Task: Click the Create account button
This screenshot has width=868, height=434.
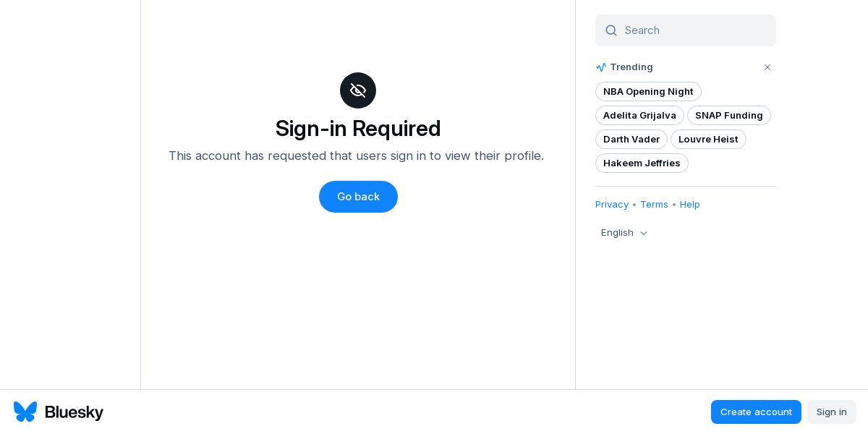Action: tap(756, 412)
